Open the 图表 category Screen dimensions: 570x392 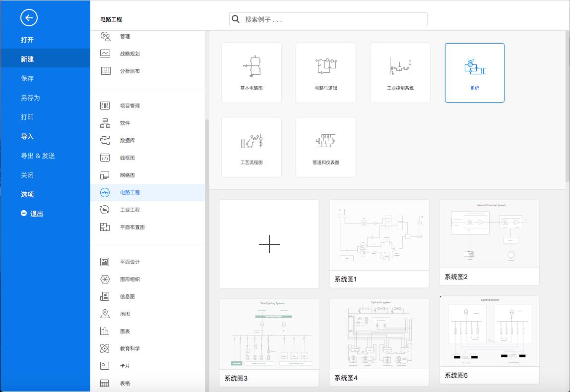[126, 331]
